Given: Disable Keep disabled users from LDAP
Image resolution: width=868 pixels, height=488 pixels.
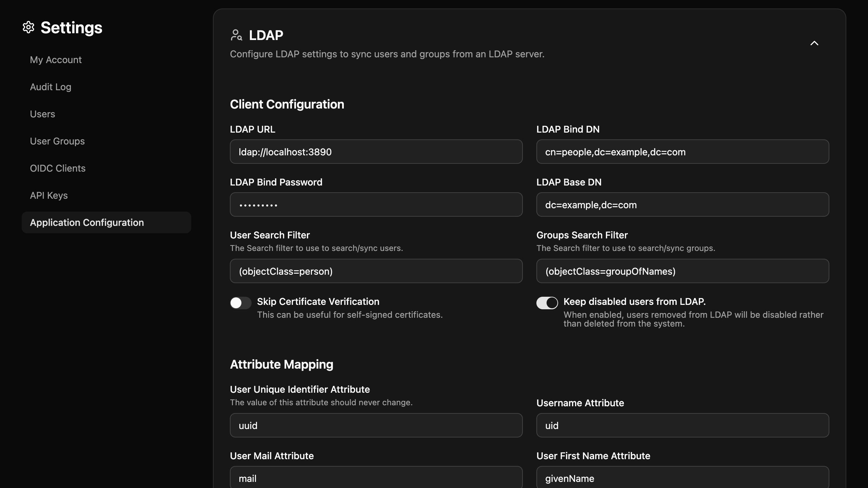Looking at the screenshot, I should (546, 303).
